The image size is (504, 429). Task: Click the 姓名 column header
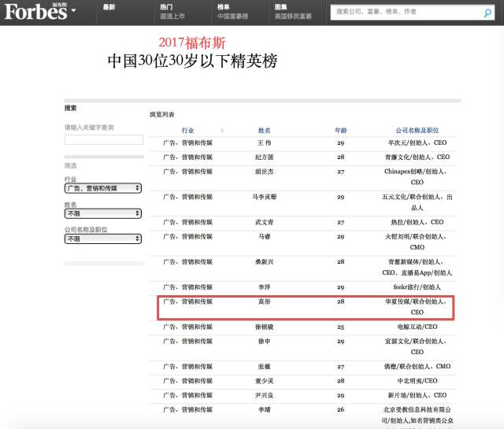click(264, 130)
